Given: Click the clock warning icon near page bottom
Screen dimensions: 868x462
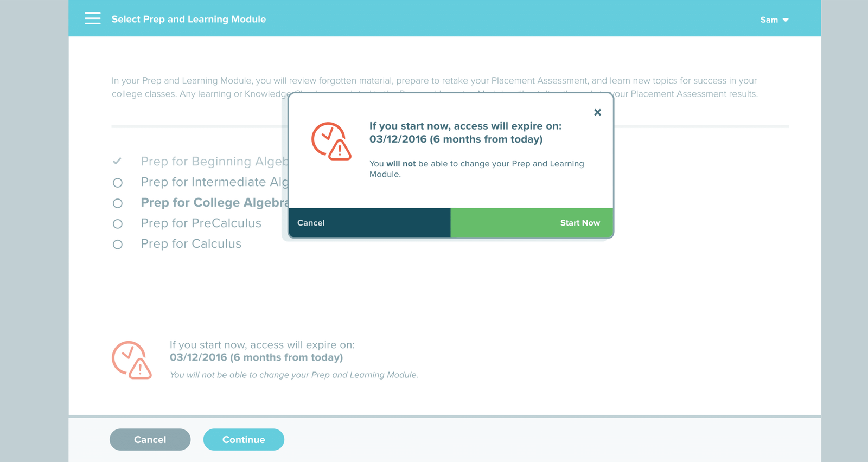Looking at the screenshot, I should [132, 360].
